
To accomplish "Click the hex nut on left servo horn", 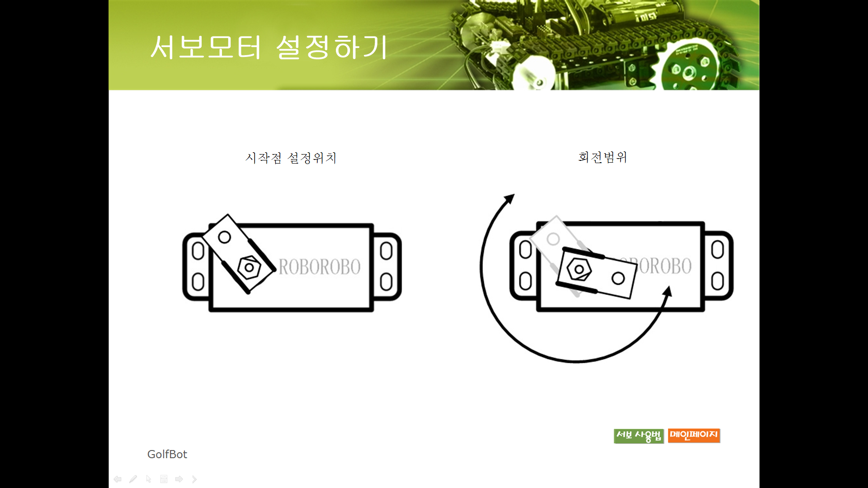I will pos(249,267).
